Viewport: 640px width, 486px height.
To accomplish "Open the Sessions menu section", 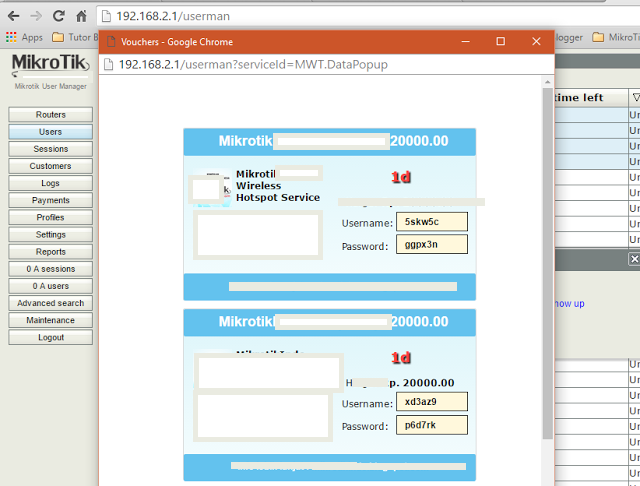I will click(x=50, y=149).
